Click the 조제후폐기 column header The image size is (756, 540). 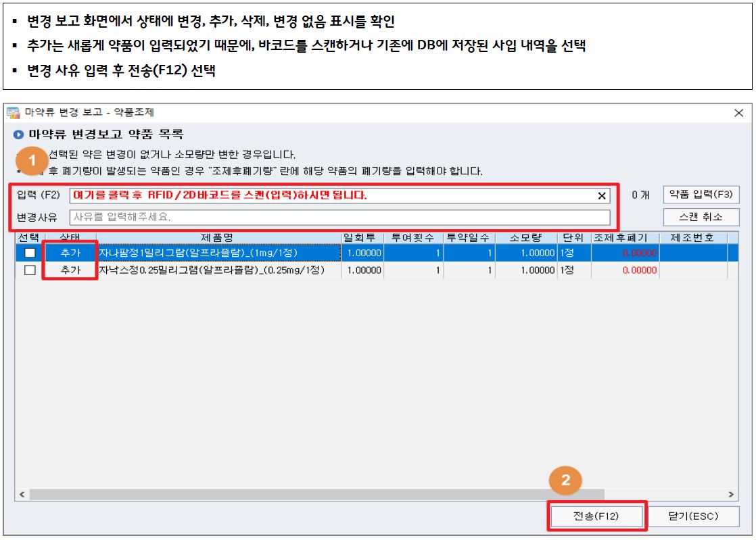point(620,238)
